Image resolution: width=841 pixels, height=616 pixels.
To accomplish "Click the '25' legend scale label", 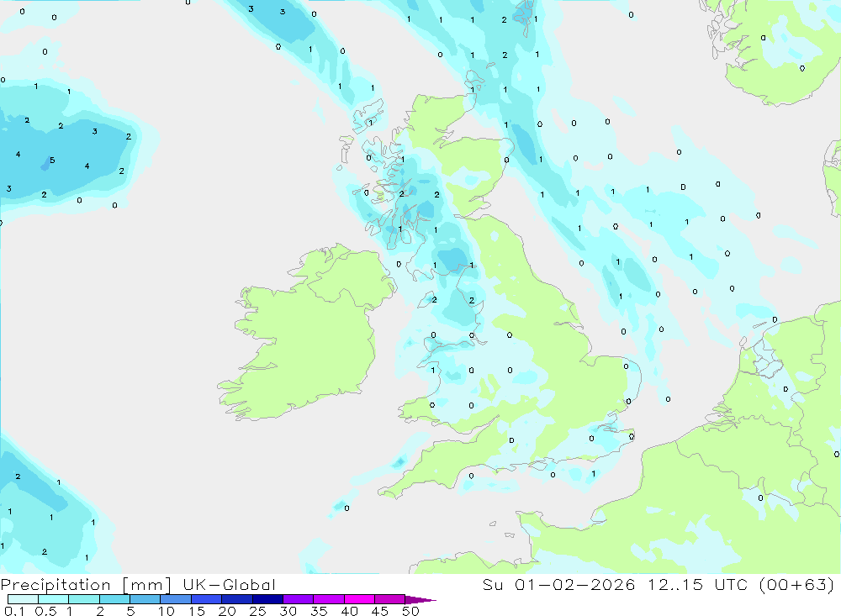I will click(257, 611).
